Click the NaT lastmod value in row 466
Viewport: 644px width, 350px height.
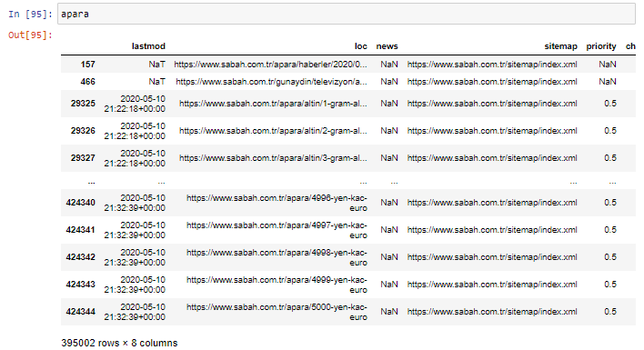pos(156,82)
